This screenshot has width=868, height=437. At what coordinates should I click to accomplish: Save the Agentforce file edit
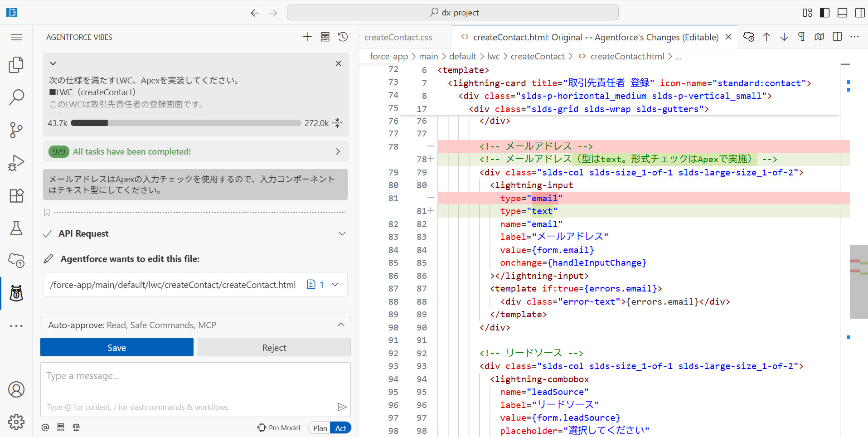[x=116, y=348]
